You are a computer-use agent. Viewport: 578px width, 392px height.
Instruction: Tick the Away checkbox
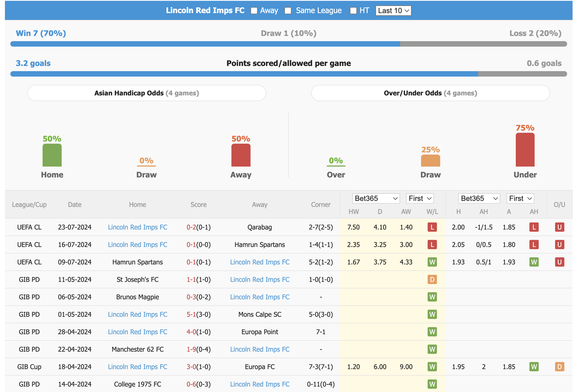(254, 11)
